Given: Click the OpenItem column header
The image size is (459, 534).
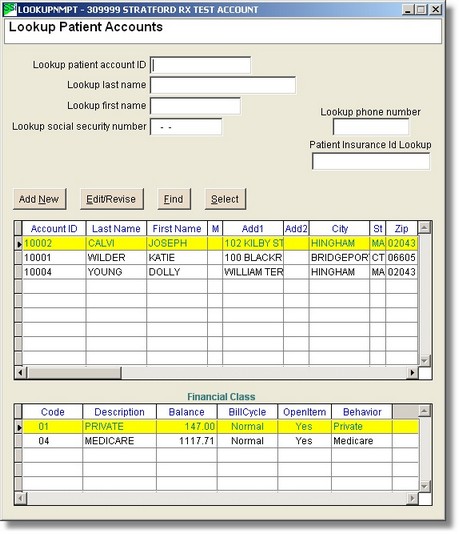Looking at the screenshot, I should tap(304, 412).
